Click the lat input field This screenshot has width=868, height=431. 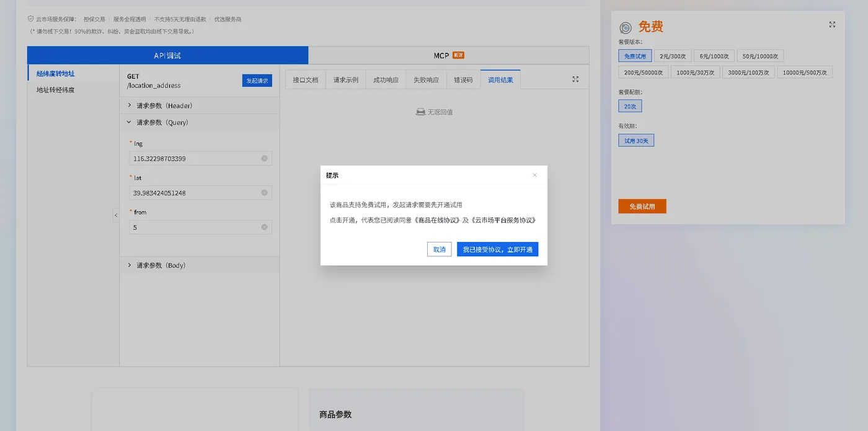[200, 193]
